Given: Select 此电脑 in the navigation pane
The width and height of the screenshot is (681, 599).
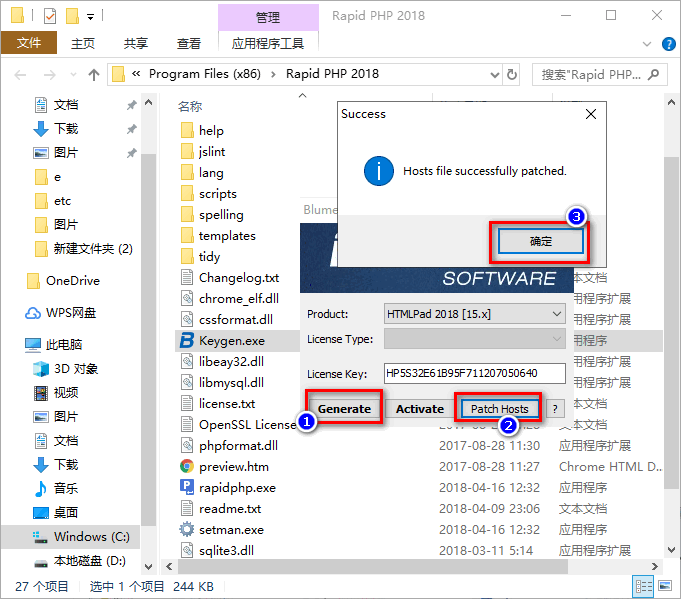Looking at the screenshot, I should click(x=53, y=344).
